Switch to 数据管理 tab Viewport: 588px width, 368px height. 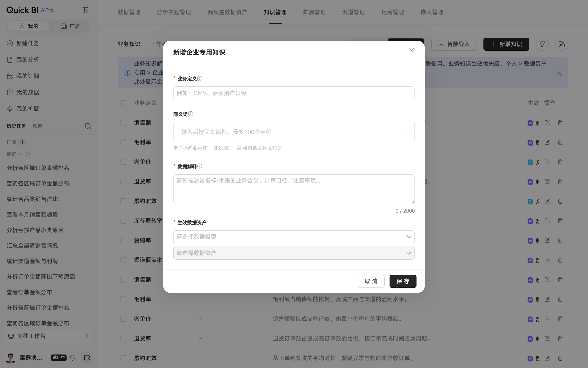(129, 12)
